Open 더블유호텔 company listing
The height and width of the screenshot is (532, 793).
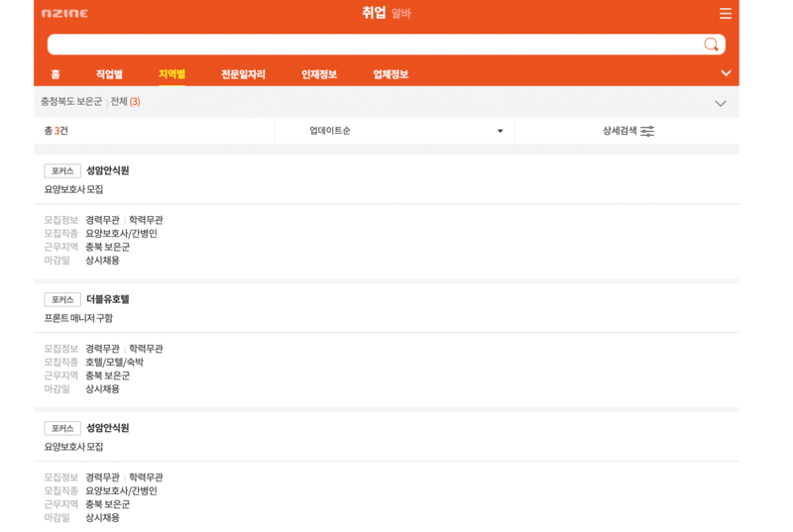pos(108,299)
